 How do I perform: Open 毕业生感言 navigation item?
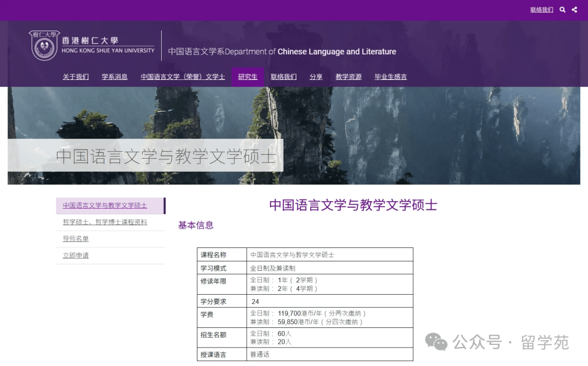390,77
